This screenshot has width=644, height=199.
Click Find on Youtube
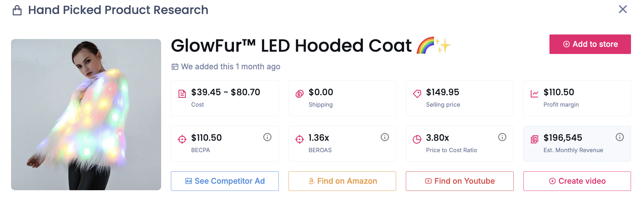click(x=459, y=181)
